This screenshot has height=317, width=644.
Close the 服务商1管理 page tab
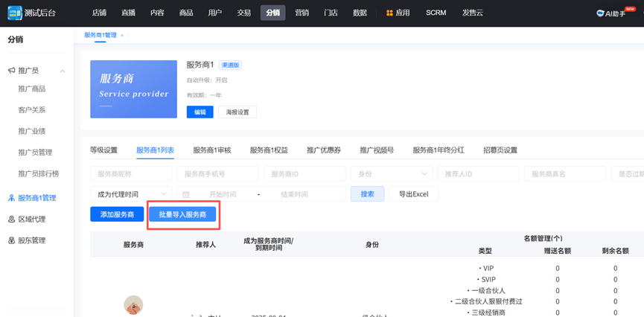pos(122,35)
